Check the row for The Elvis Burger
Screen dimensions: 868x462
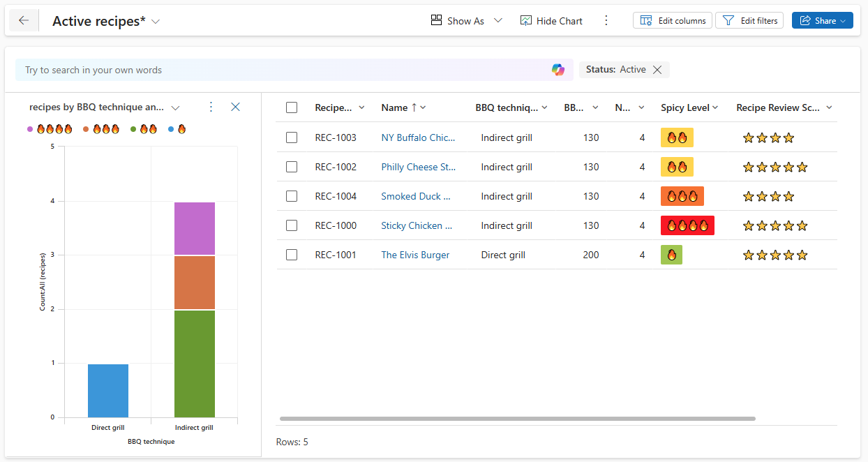coord(291,255)
